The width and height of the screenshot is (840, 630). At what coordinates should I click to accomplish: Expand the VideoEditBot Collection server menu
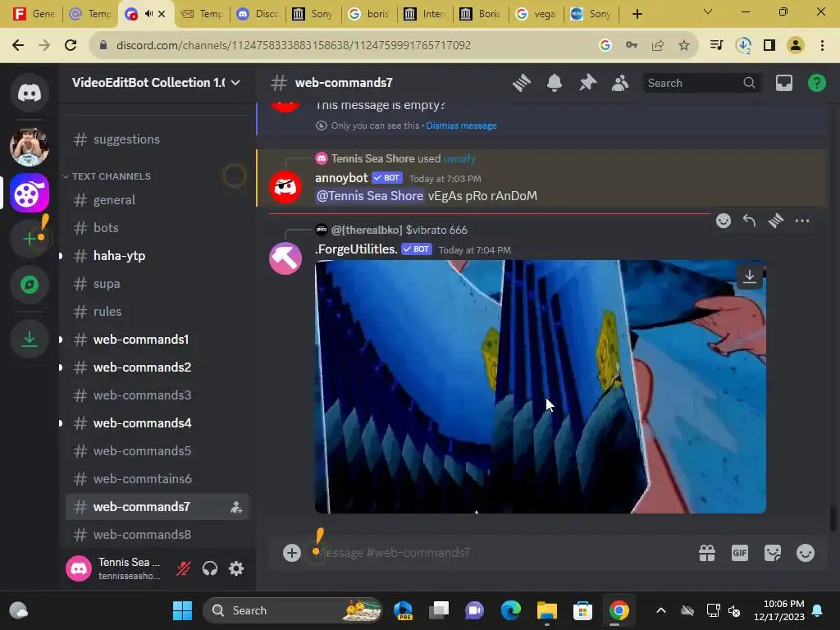pyautogui.click(x=157, y=83)
